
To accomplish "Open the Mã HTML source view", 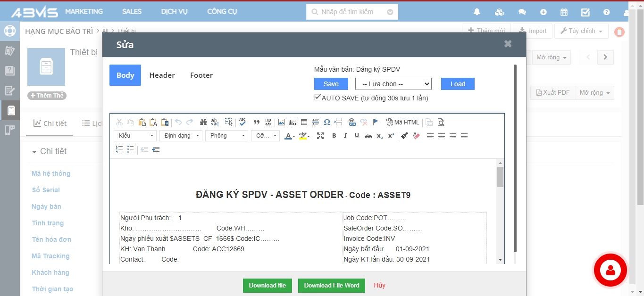I will pos(402,122).
